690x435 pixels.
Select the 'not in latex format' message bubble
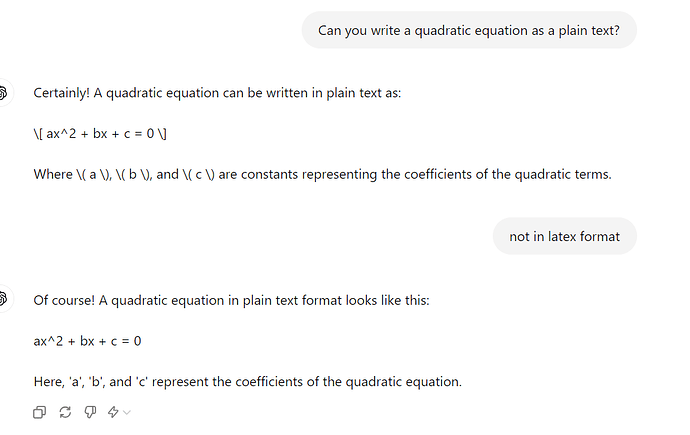pyautogui.click(x=564, y=237)
